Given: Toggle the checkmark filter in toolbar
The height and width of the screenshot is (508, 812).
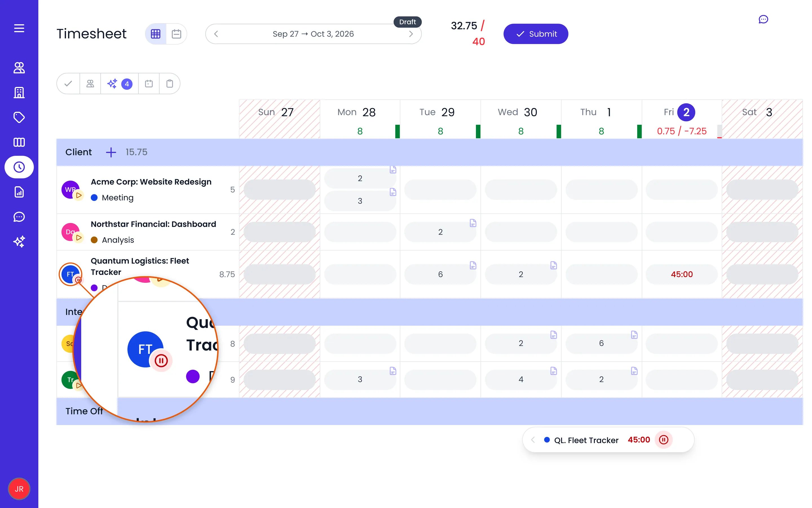Looking at the screenshot, I should [x=69, y=84].
